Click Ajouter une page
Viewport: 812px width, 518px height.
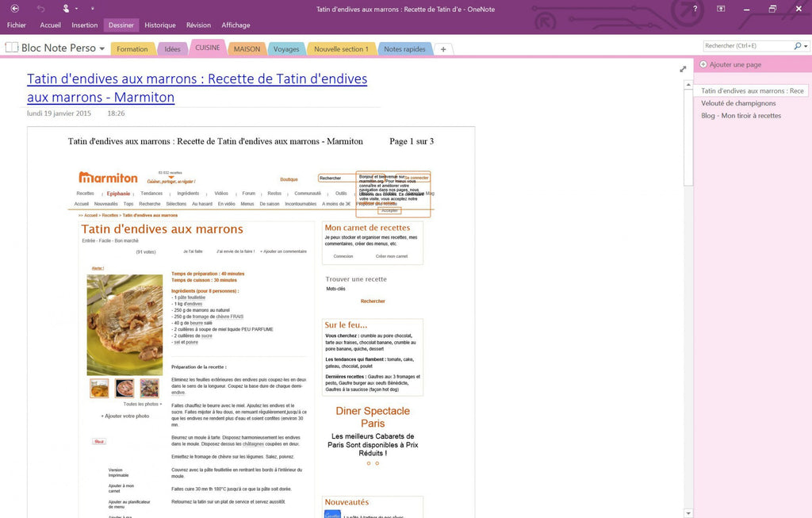pos(735,65)
